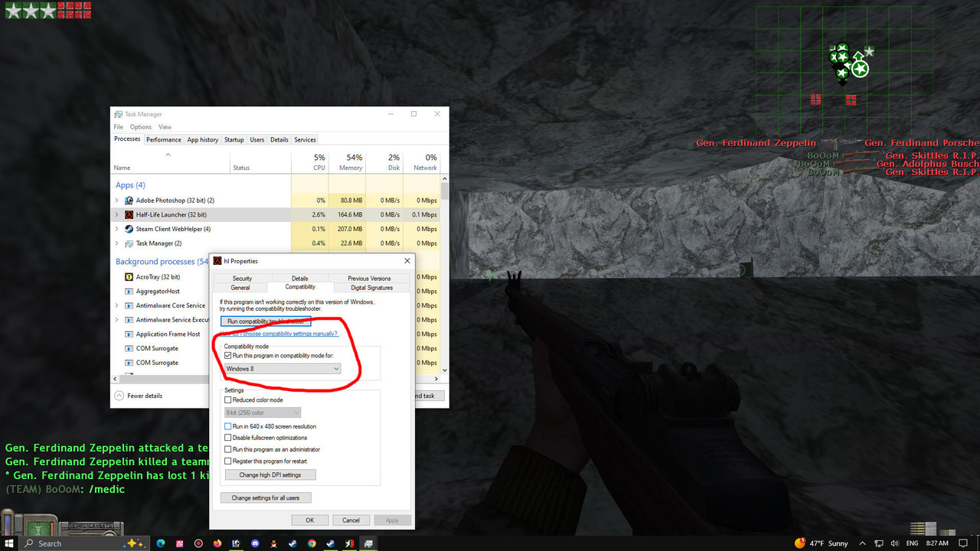
Task: Click Application Frame Host icon
Action: 129,334
